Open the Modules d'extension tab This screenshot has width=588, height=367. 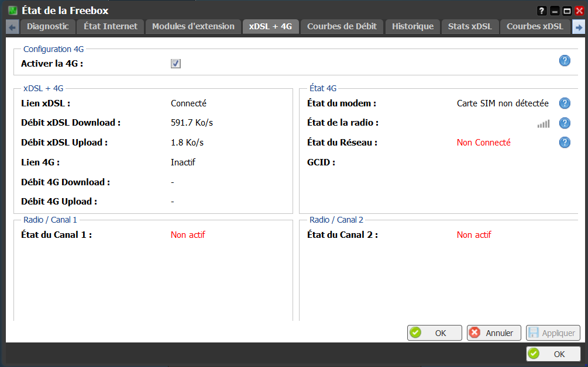(193, 26)
